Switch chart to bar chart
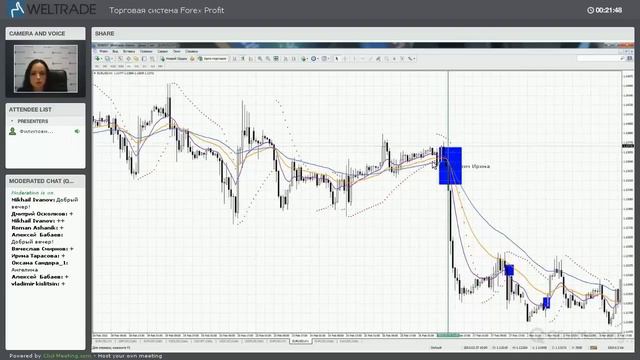640x360 pixels. click(235, 59)
